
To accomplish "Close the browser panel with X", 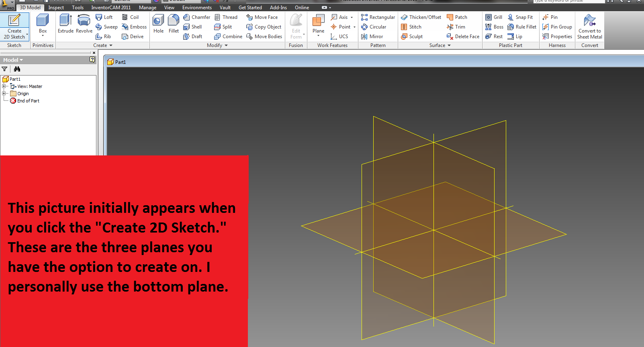I will click(x=94, y=53).
